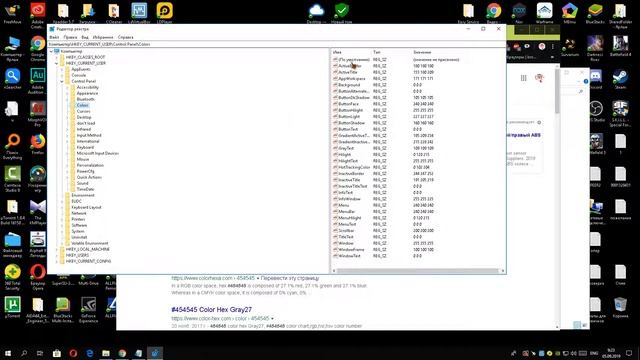Click the browser window vertical scrollbar
The height and width of the screenshot is (360, 640).
click(557, 92)
